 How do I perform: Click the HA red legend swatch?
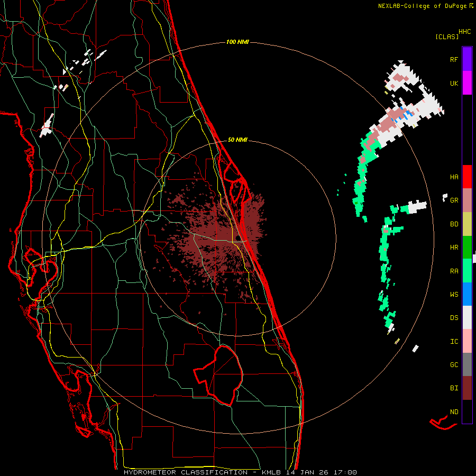tap(467, 177)
